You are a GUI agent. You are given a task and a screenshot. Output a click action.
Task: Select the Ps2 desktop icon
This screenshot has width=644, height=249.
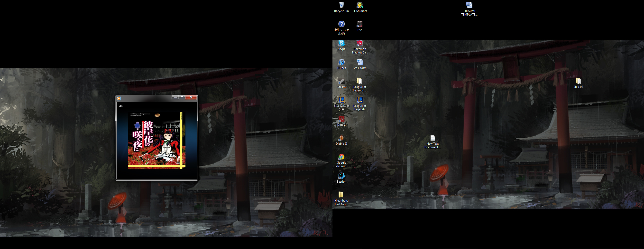[359, 26]
